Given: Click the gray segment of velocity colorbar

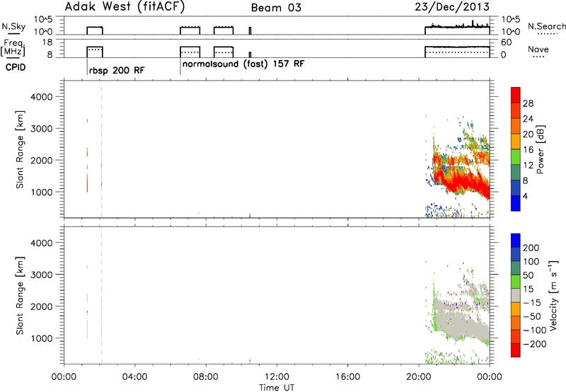Looking at the screenshot, I should click(516, 295).
